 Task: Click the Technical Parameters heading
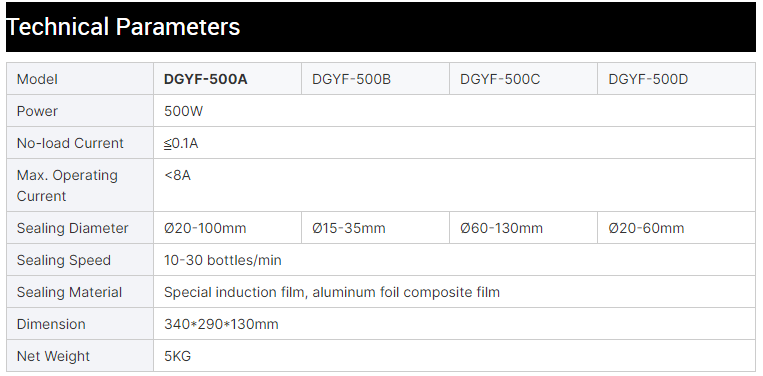123,27
